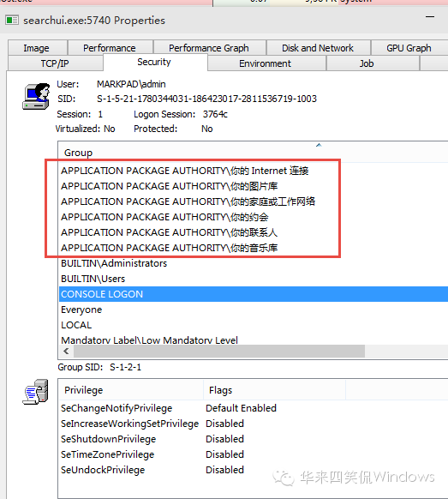Select the SeShutdownPrivilege row

[254, 439]
